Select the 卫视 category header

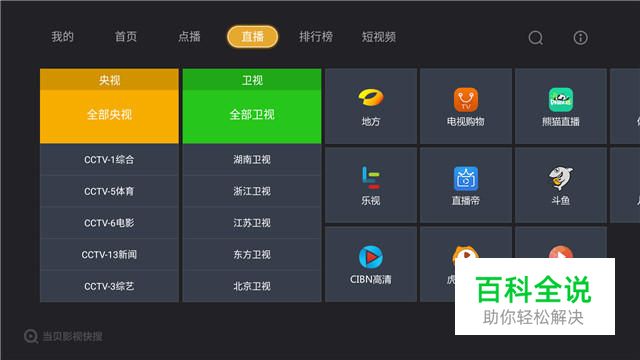click(x=252, y=80)
